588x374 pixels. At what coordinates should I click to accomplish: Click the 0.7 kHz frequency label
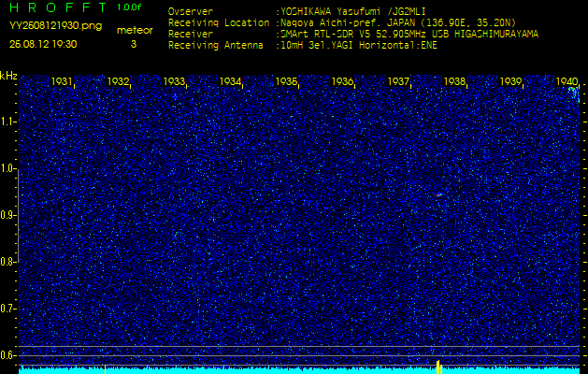(x=7, y=309)
